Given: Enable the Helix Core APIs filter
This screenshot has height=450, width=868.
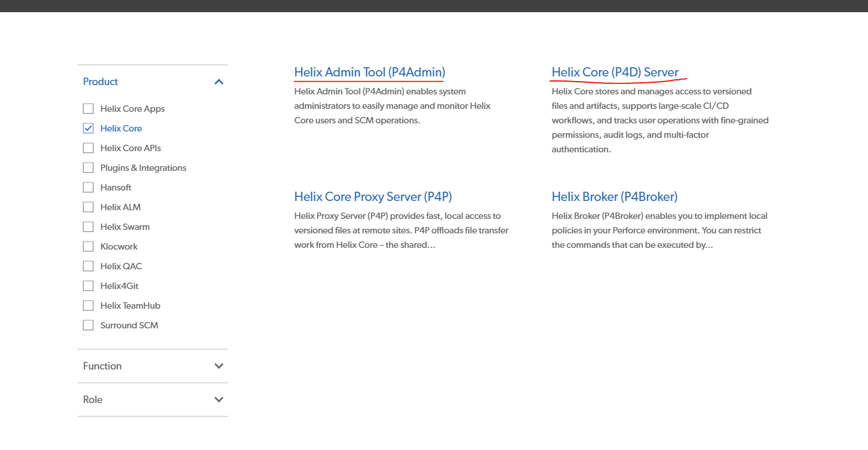Looking at the screenshot, I should coord(88,148).
